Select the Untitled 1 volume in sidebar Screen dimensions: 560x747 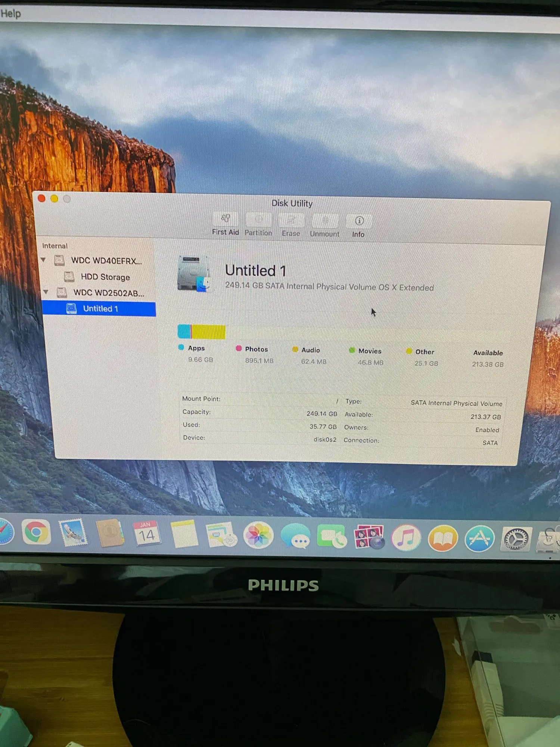pos(99,309)
